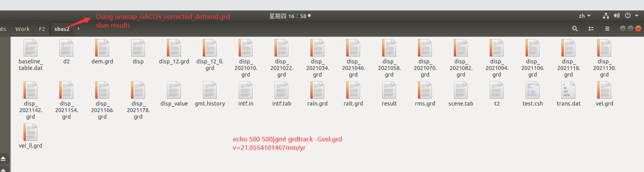
Task: Select the disp_2021022.grd file icon
Action: 282,48
